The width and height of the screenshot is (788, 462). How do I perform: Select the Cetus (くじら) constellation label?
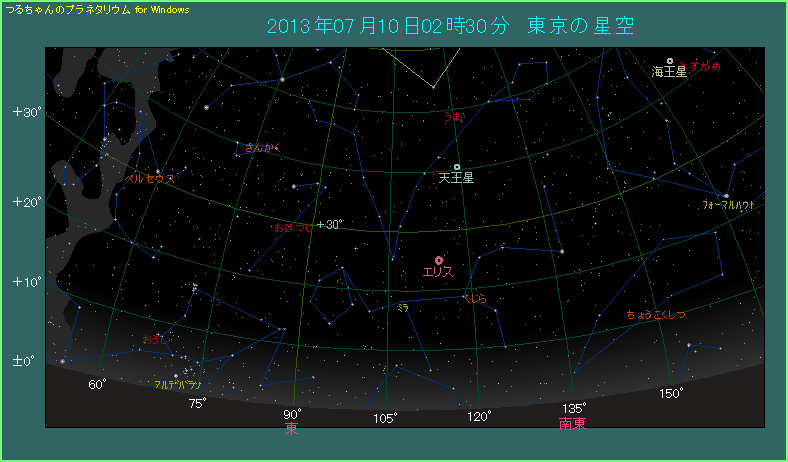(x=474, y=298)
